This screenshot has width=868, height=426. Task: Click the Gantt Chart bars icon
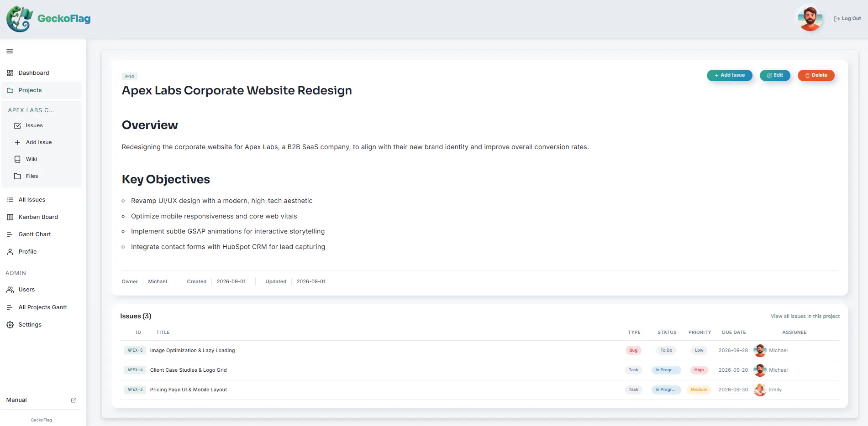point(10,234)
